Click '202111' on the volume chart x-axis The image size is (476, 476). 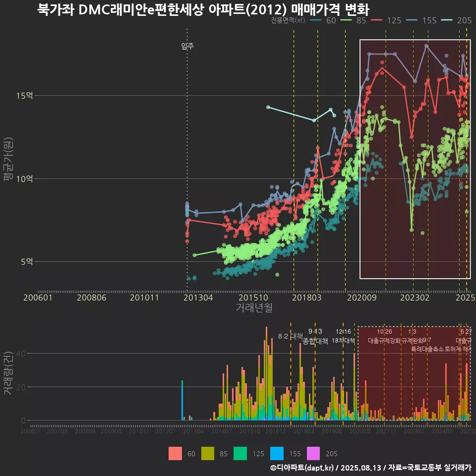tap(386, 431)
